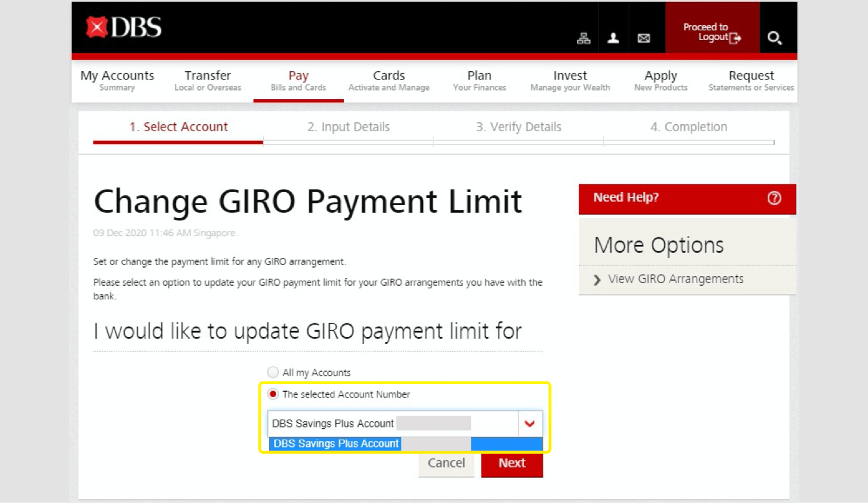
Task: Open the Invest menu
Action: coord(570,81)
